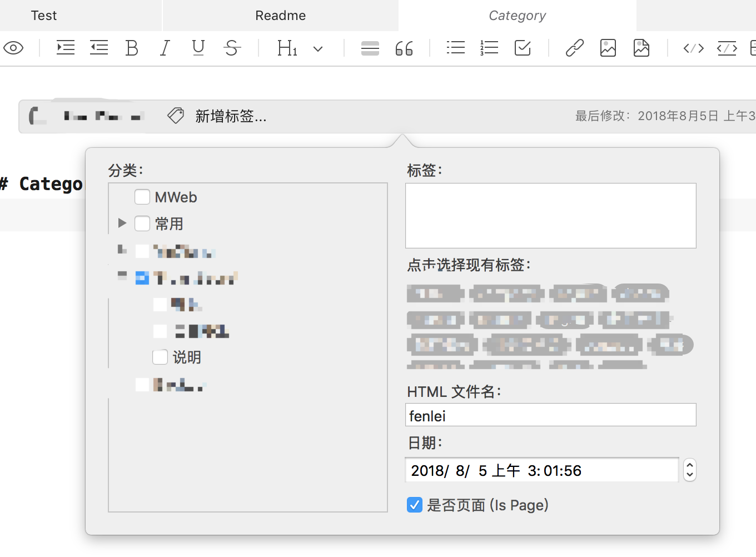The width and height of the screenshot is (756, 557).
Task: Check the MWeb category checkbox
Action: [x=142, y=197]
